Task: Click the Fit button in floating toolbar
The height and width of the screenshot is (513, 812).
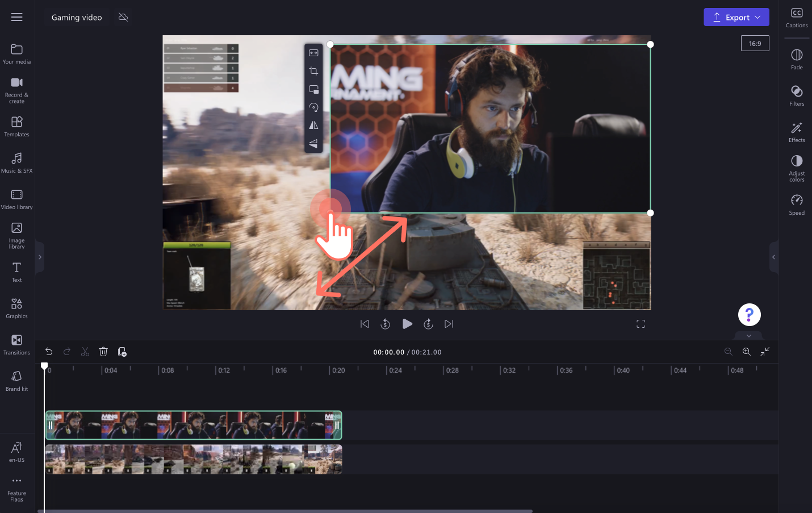Action: click(x=313, y=53)
